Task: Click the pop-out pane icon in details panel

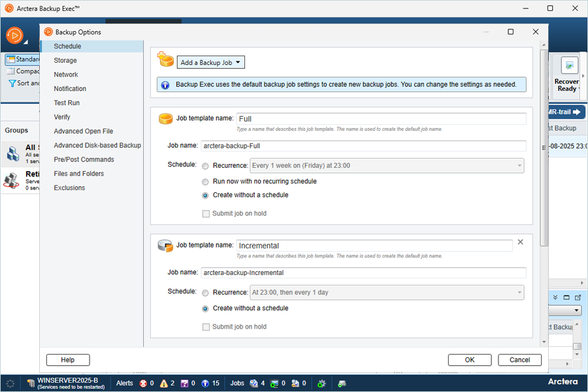Action: coord(578,297)
